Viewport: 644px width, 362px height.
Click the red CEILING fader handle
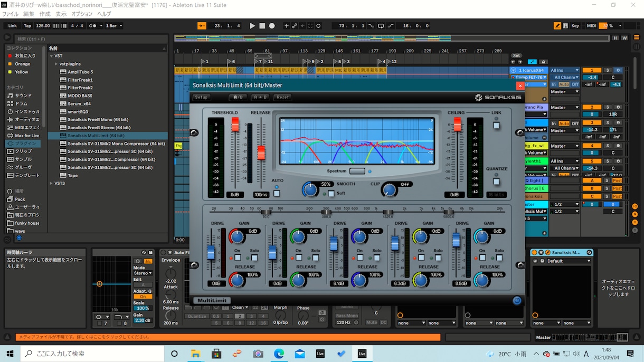tap(458, 125)
